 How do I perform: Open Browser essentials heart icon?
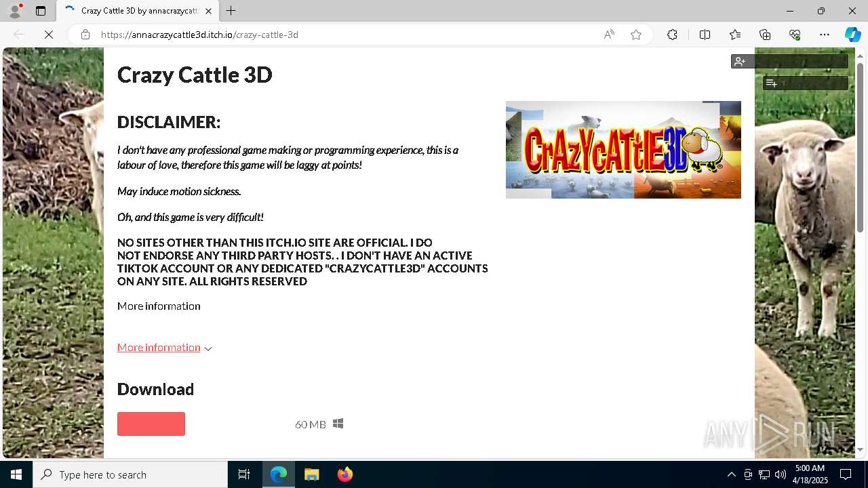point(795,35)
